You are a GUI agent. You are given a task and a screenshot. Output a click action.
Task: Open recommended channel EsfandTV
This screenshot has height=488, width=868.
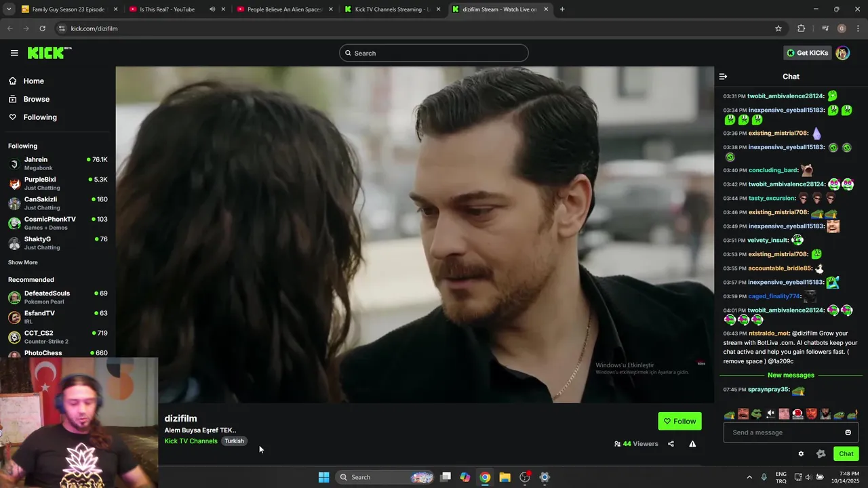[x=58, y=317]
